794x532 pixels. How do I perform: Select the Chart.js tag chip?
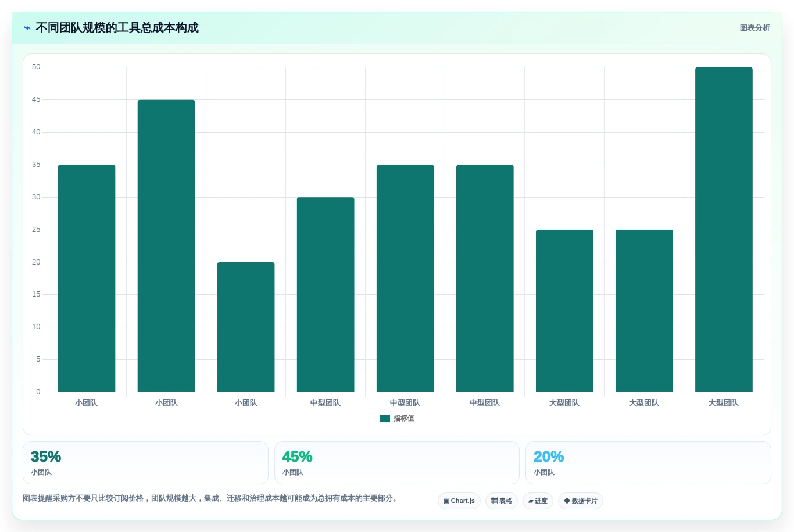[459, 501]
